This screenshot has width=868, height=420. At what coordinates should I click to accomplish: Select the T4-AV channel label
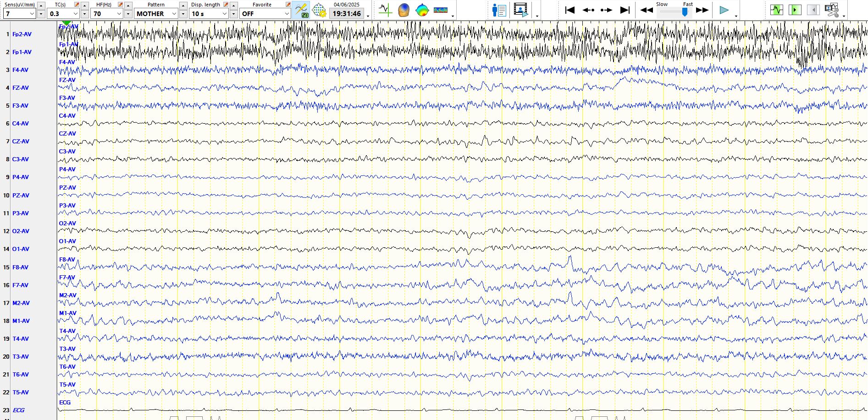click(x=20, y=339)
